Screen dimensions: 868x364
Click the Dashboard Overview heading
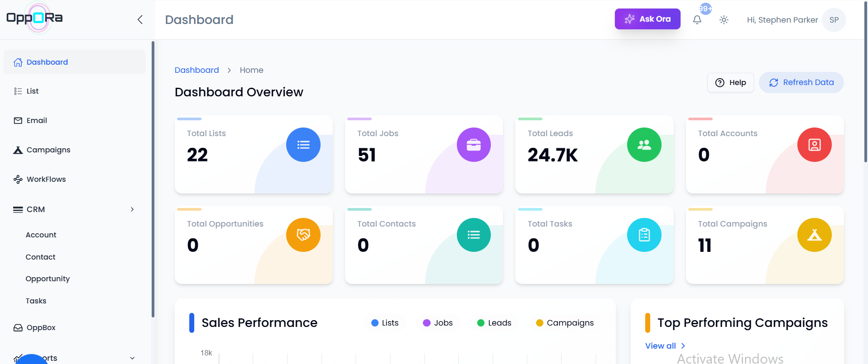(239, 92)
